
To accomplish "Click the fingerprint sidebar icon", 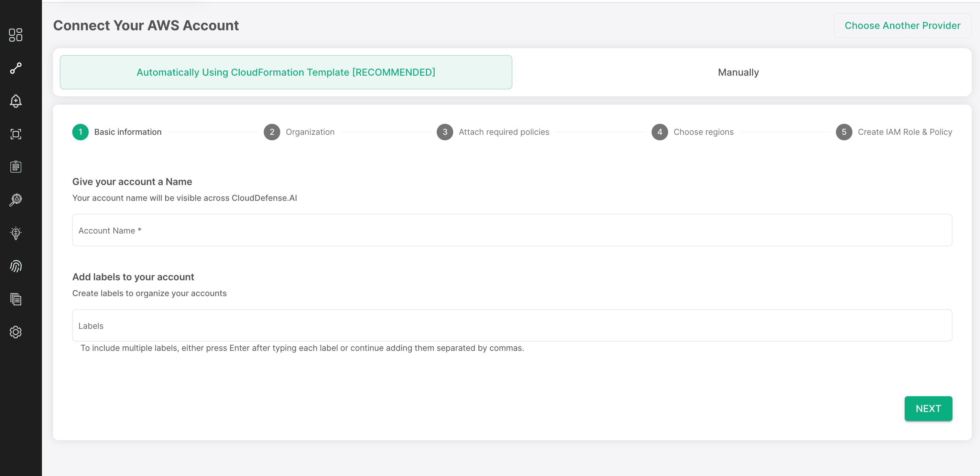I will pos(15,266).
